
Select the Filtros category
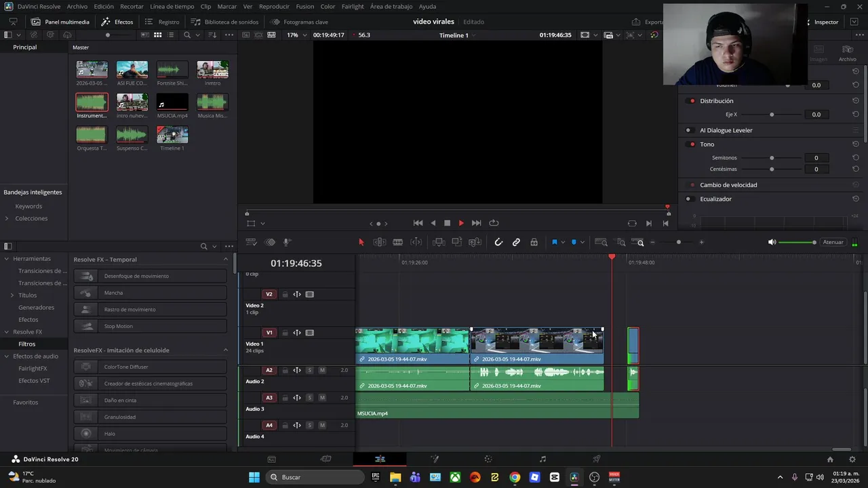click(27, 344)
